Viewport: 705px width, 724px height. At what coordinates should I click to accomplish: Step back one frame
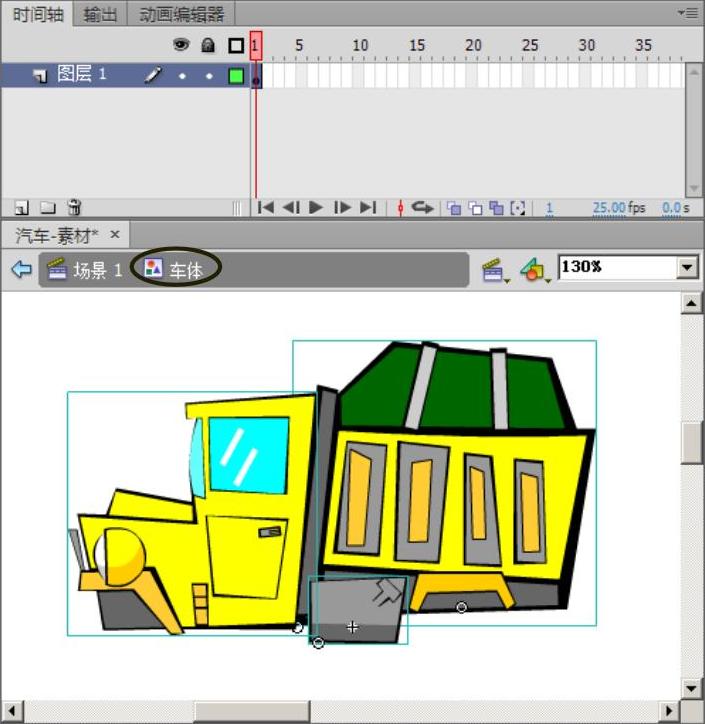[291, 208]
